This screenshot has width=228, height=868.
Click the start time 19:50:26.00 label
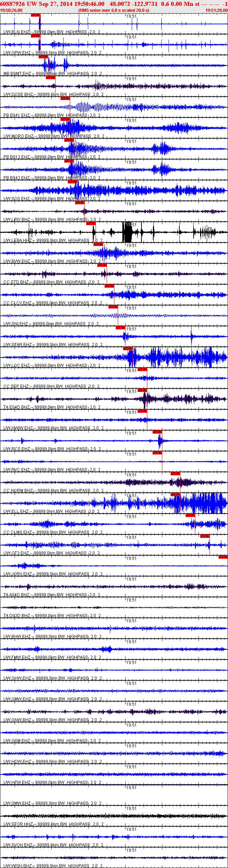pos(11,10)
